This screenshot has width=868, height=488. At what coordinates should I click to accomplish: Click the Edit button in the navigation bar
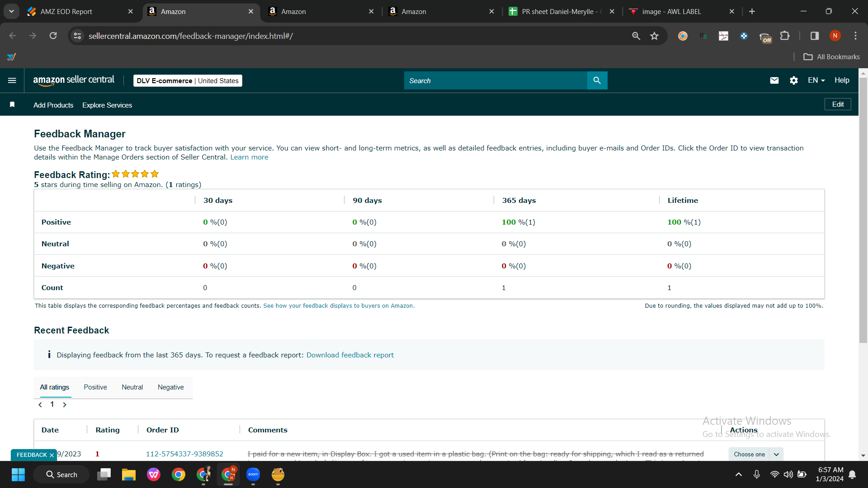[838, 104]
